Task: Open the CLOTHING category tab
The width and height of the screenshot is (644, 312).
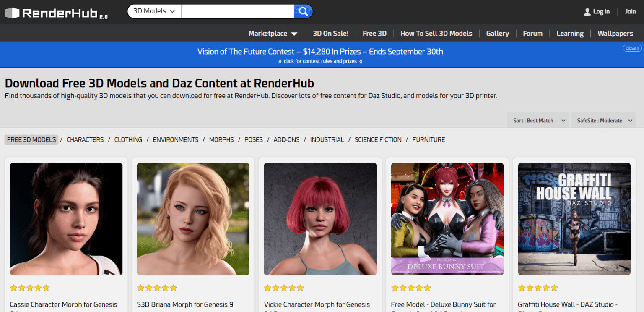Action: [128, 139]
